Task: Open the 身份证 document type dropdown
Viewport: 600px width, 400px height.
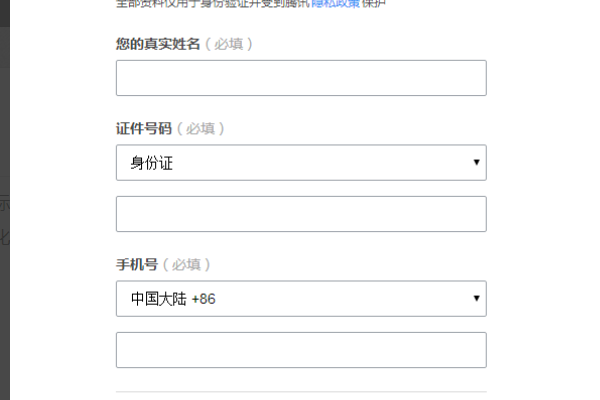Action: (x=300, y=163)
